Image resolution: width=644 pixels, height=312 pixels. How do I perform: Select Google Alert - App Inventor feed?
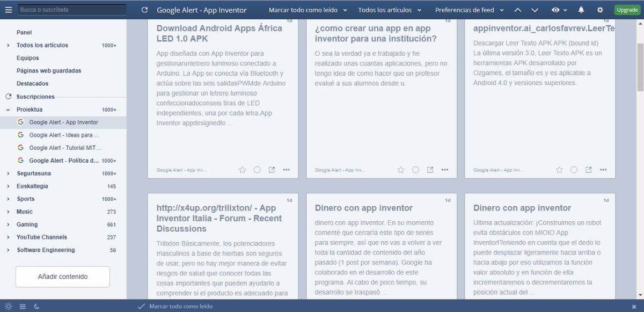(x=63, y=122)
